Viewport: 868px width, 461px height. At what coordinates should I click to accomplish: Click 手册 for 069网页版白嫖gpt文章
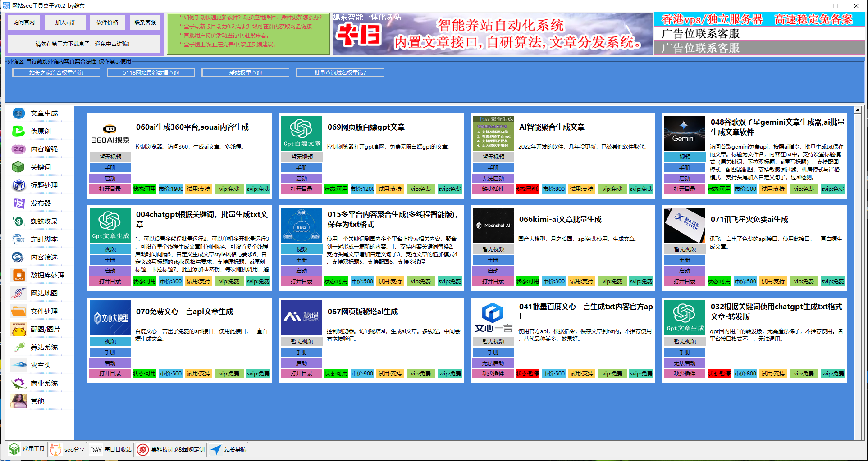[x=302, y=167]
